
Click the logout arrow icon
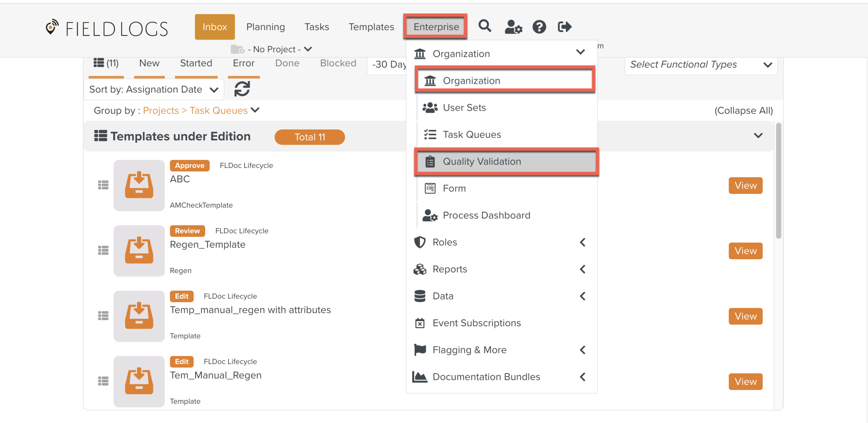tap(564, 27)
